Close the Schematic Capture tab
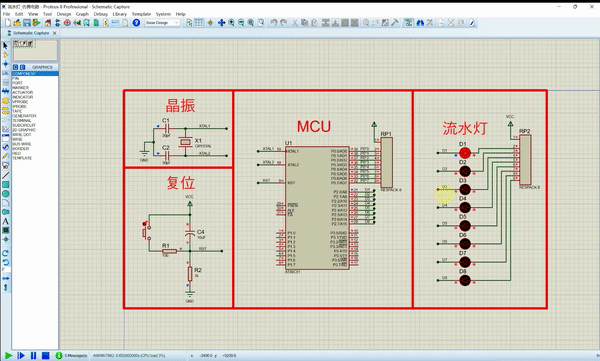This screenshot has height=361, width=600. click(55, 33)
